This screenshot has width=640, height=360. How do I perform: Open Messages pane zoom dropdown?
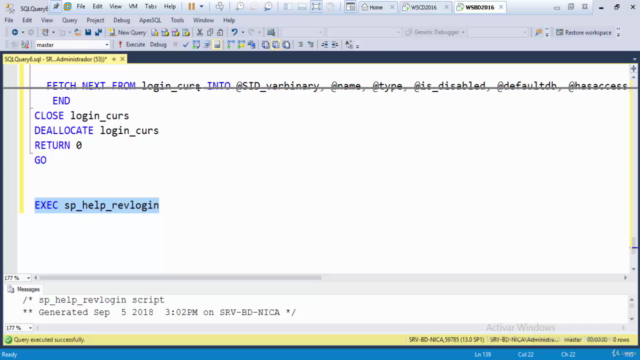(x=30, y=328)
